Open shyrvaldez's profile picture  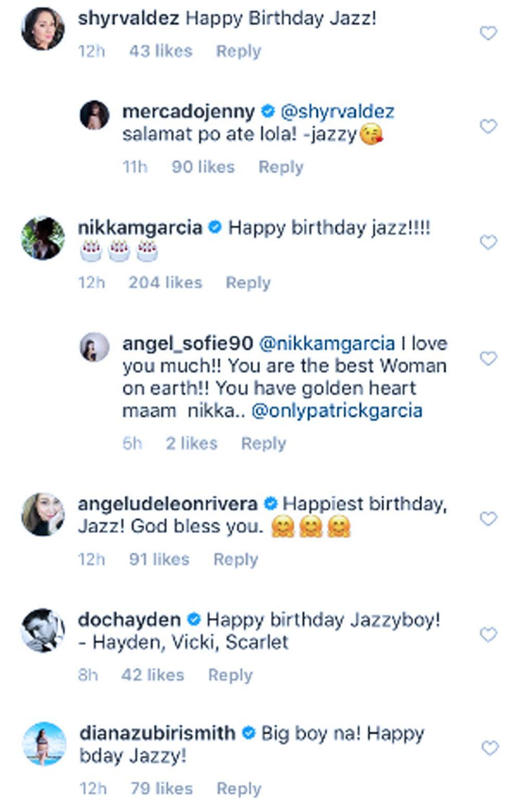pyautogui.click(x=43, y=29)
